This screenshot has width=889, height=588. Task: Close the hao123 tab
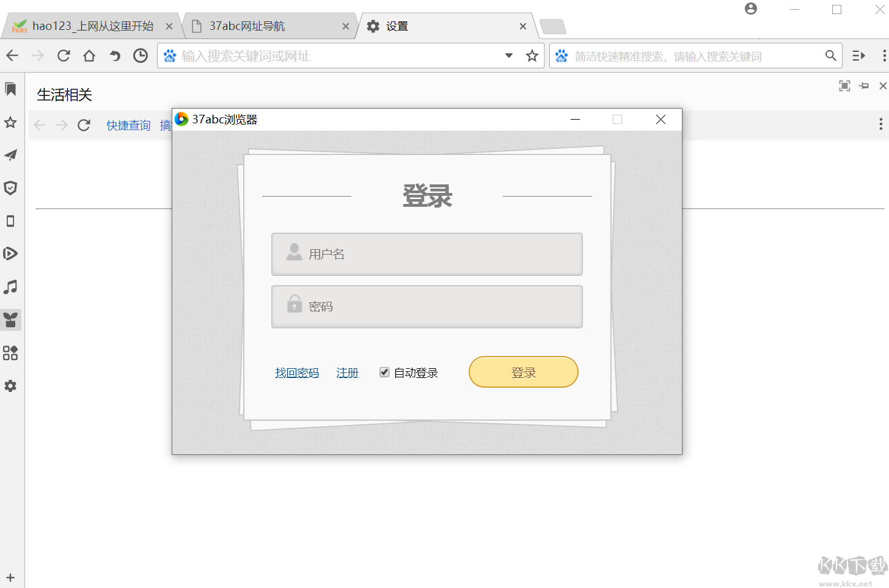(x=169, y=26)
